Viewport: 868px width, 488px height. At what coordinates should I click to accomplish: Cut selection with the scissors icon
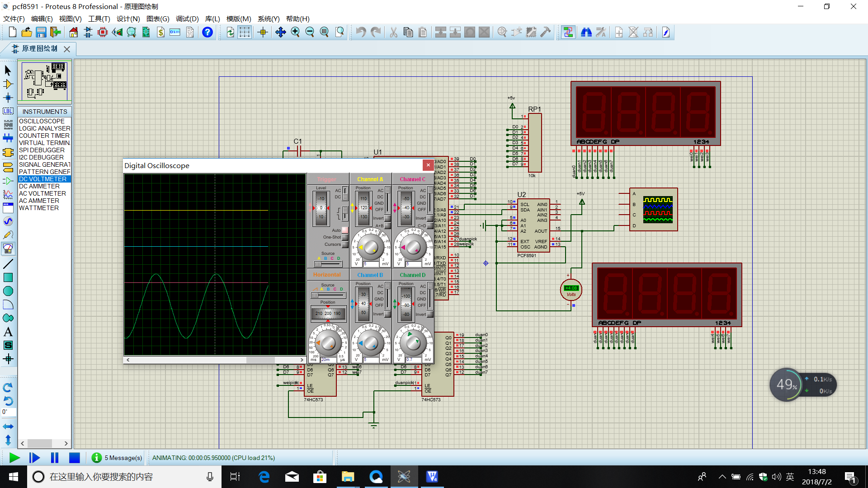393,32
